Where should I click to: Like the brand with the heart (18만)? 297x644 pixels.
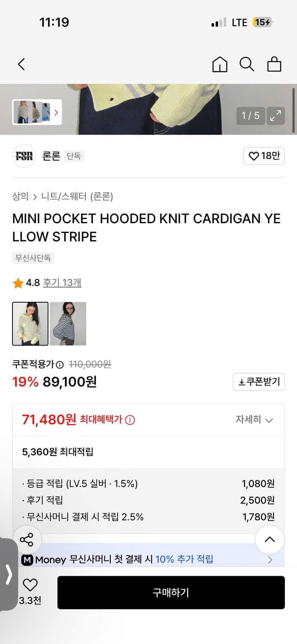[x=264, y=156]
